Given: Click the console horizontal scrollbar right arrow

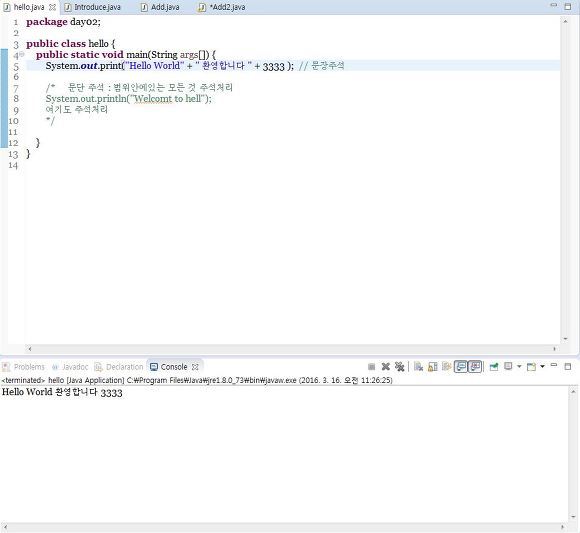Looking at the screenshot, I should click(563, 526).
